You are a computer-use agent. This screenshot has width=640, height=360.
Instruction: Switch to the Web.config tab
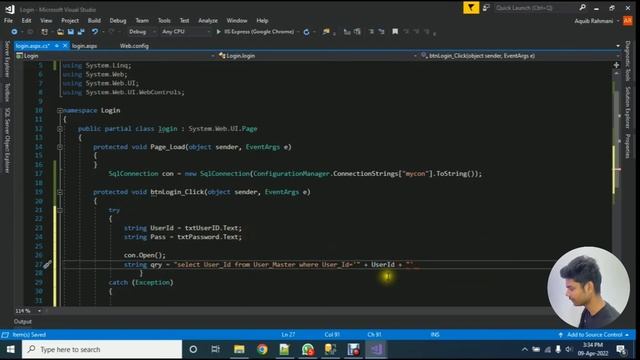134,46
